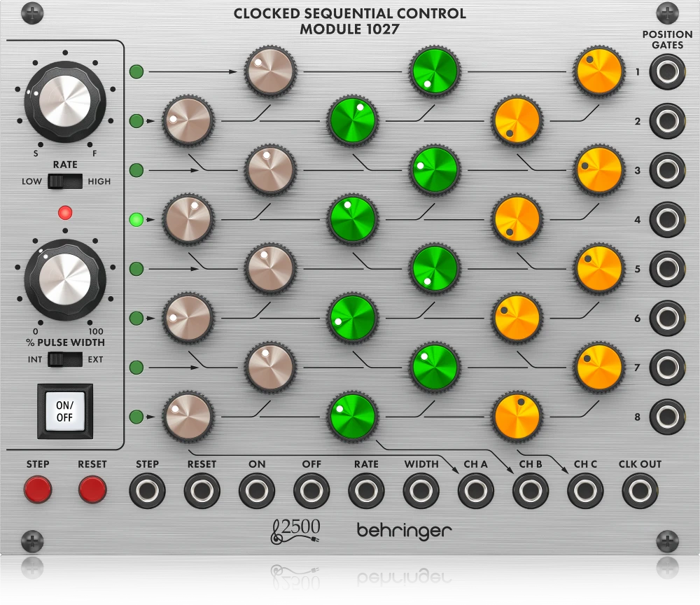Viewport: 700px width, 605px height.
Task: Push the ON/OFF clock button
Action: [x=65, y=411]
